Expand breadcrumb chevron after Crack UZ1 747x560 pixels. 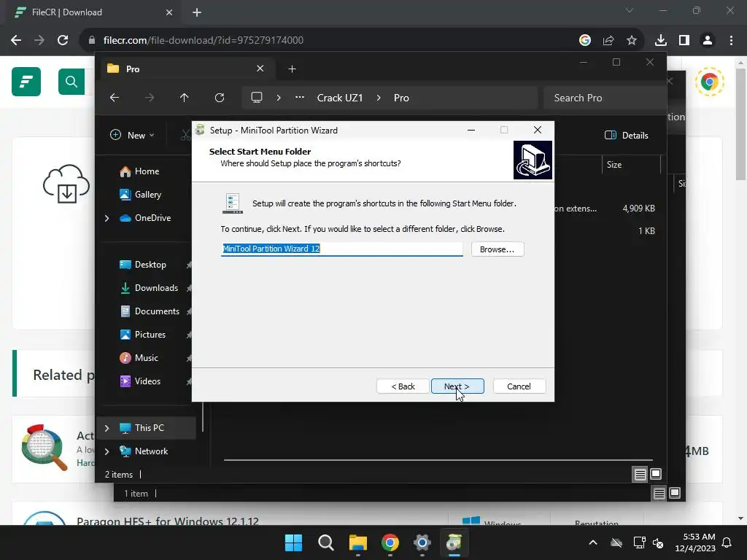pyautogui.click(x=379, y=98)
